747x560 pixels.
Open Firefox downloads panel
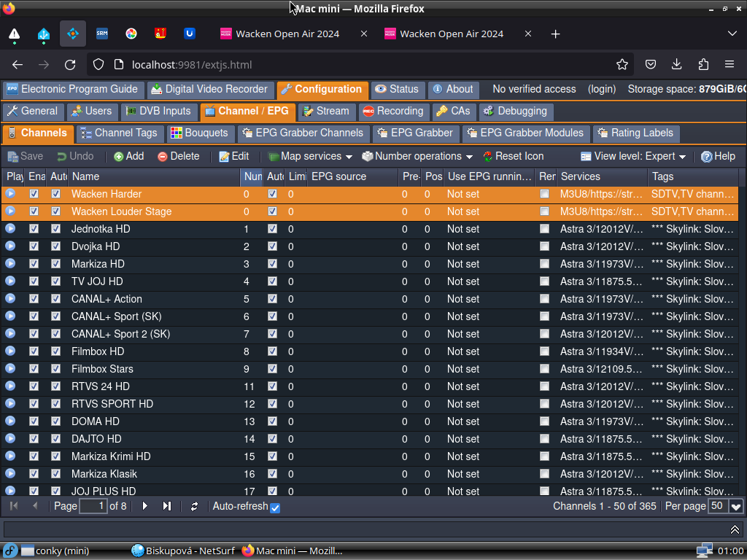click(676, 65)
